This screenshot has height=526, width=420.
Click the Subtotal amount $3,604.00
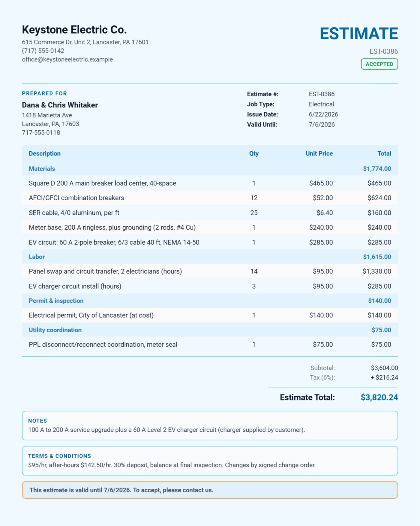click(384, 368)
